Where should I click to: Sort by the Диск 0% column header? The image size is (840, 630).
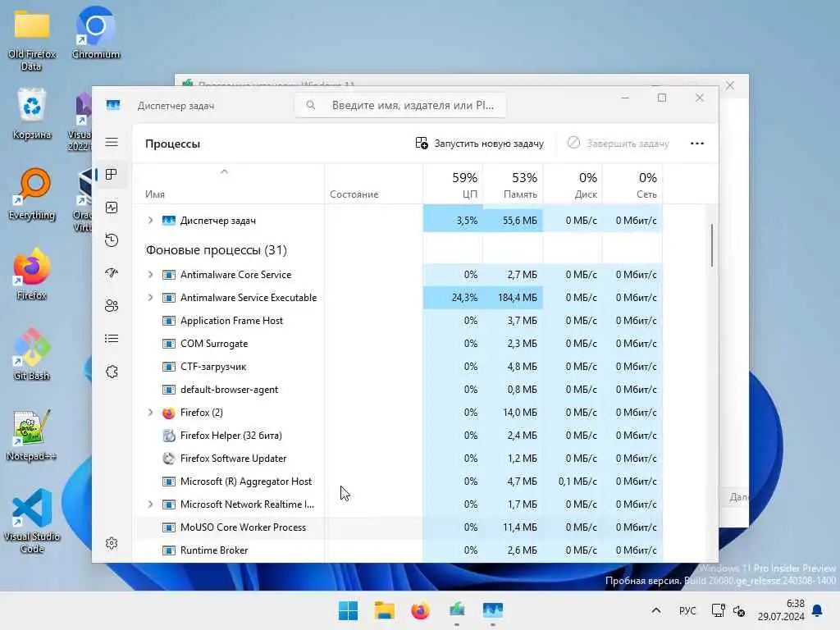tap(573, 184)
